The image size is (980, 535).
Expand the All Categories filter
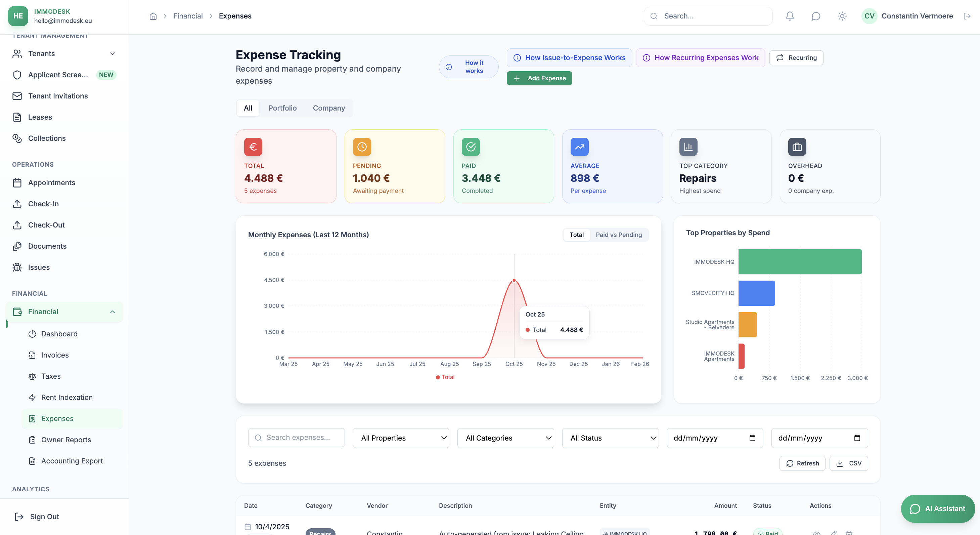(505, 438)
